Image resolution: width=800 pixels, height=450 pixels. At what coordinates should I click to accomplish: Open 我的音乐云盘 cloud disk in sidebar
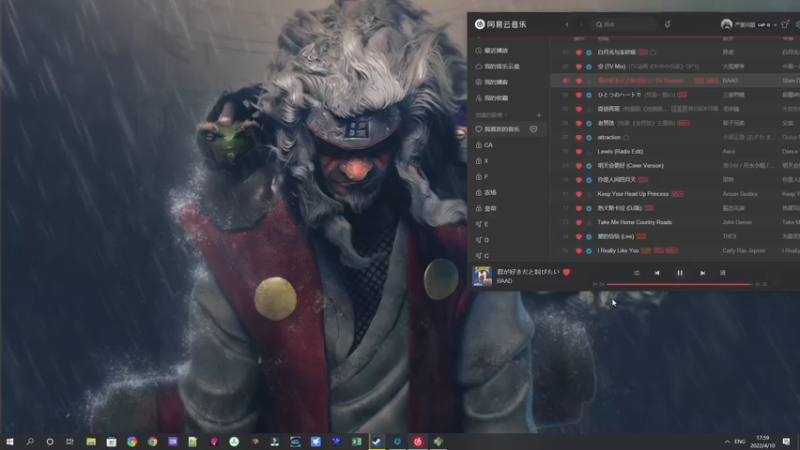point(497,66)
